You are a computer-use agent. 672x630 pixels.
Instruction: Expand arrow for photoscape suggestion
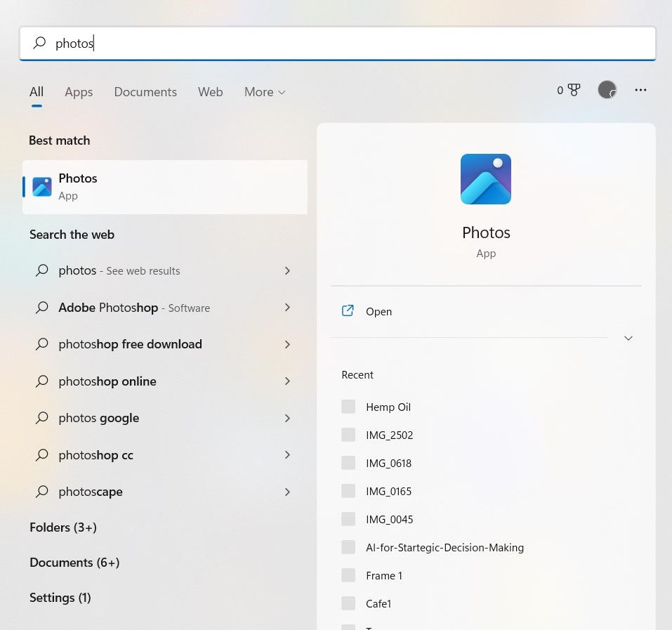pyautogui.click(x=287, y=492)
